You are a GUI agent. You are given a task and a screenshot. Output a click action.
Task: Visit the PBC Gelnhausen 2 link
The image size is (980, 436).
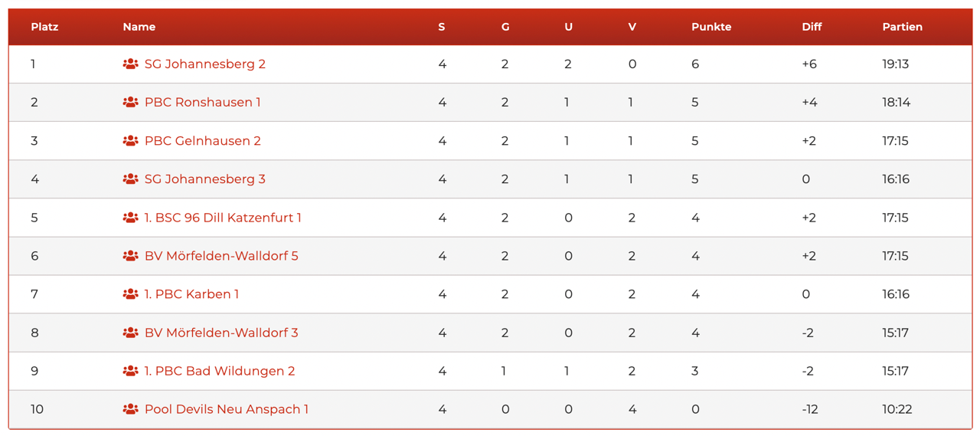tap(202, 141)
